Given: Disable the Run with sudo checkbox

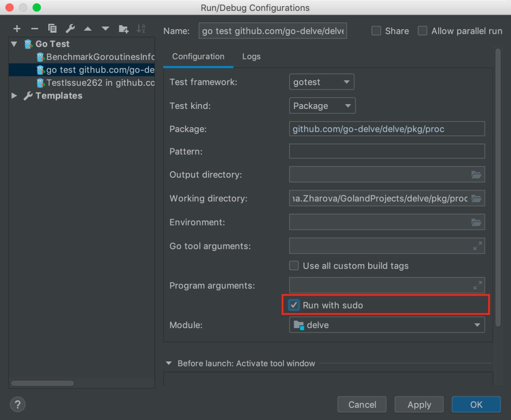Looking at the screenshot, I should tap(294, 305).
